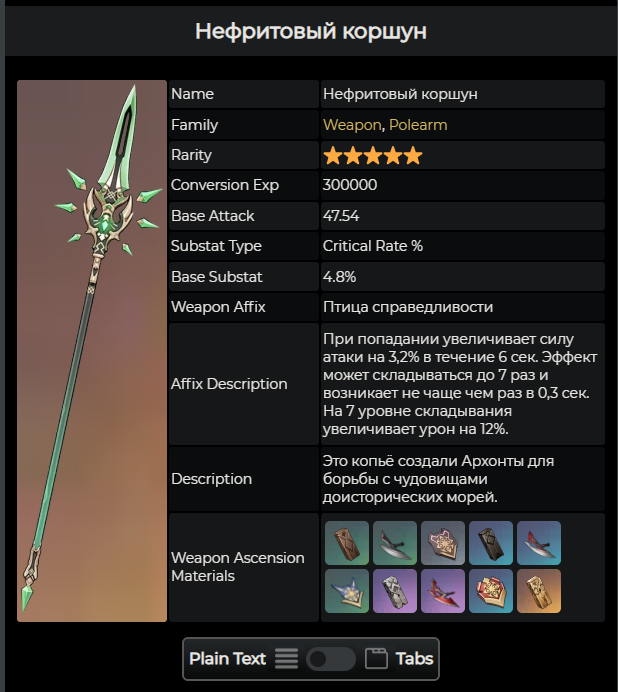
Task: Click the silver-gray tile on purple background
Action: 395,591
